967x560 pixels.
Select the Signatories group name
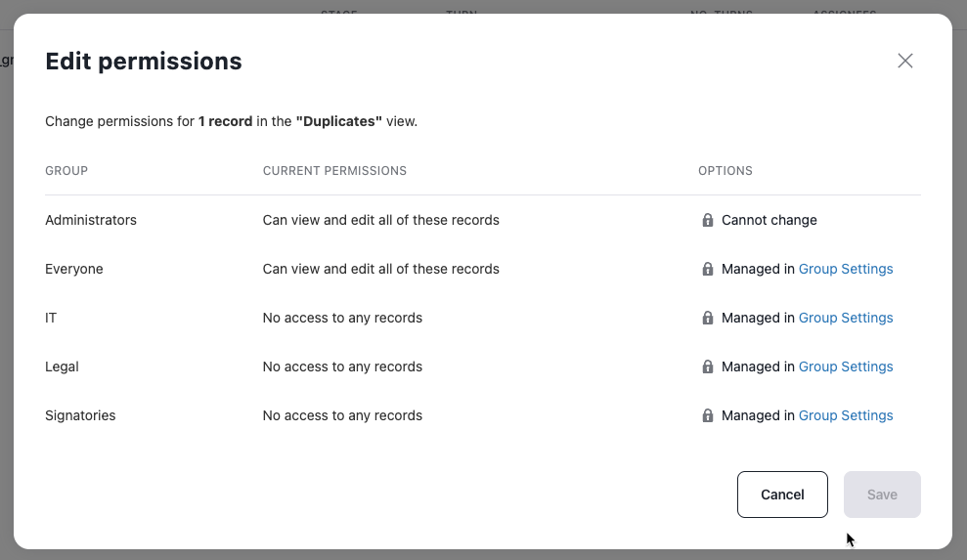tap(80, 415)
